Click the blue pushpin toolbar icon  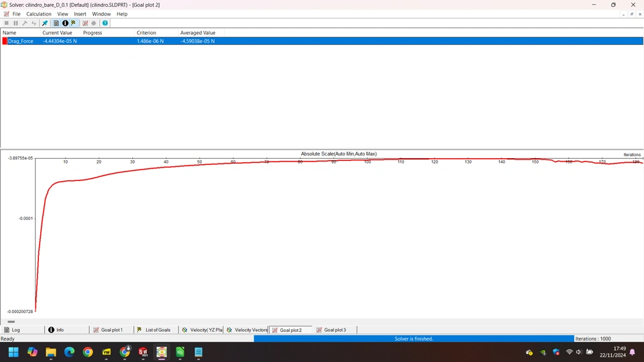pyautogui.click(x=45, y=23)
